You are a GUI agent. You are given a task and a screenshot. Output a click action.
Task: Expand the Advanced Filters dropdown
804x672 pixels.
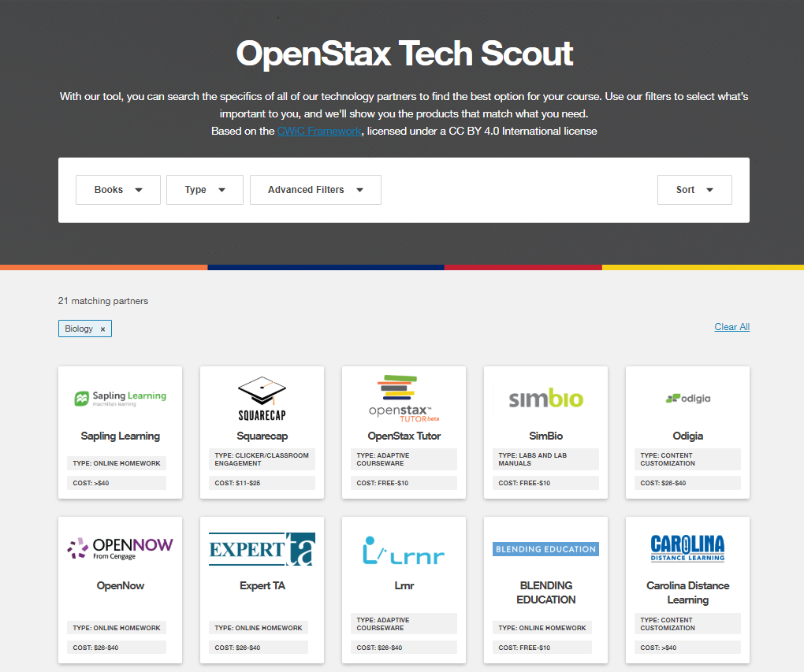[x=315, y=190]
